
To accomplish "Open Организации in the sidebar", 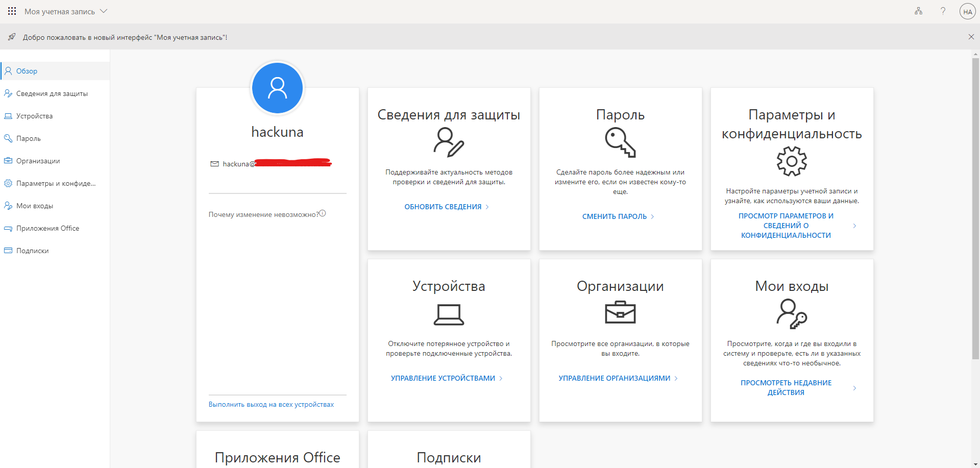I will 55,161.
